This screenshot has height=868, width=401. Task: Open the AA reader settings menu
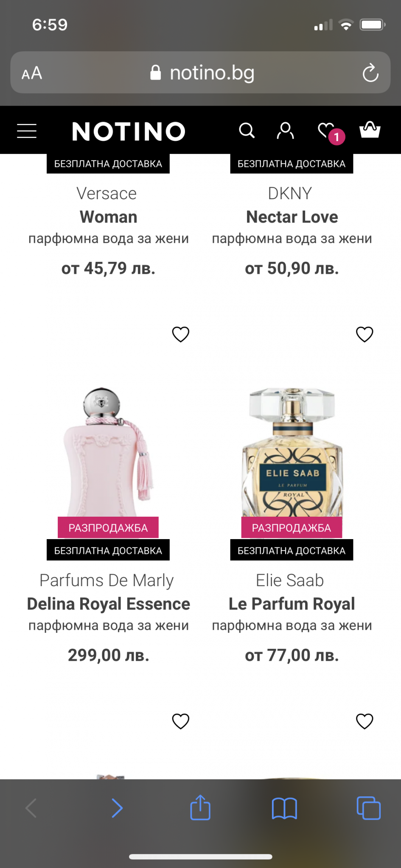click(32, 73)
